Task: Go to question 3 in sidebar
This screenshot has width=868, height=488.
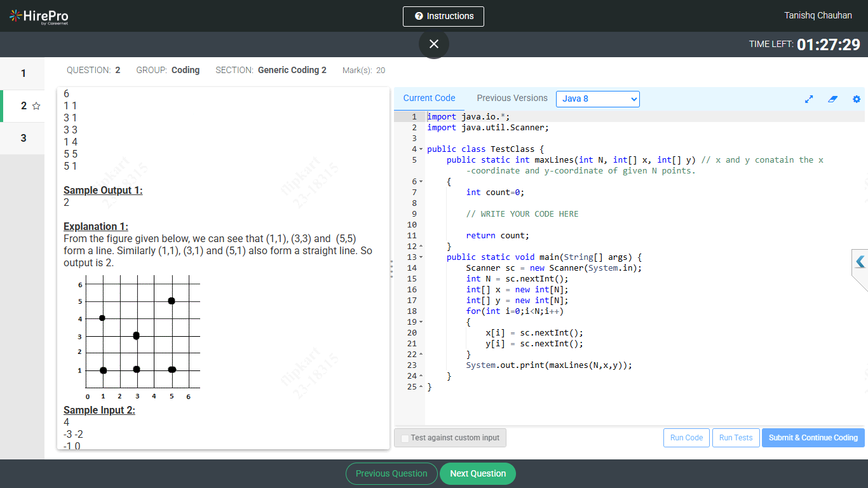Action: coord(24,138)
